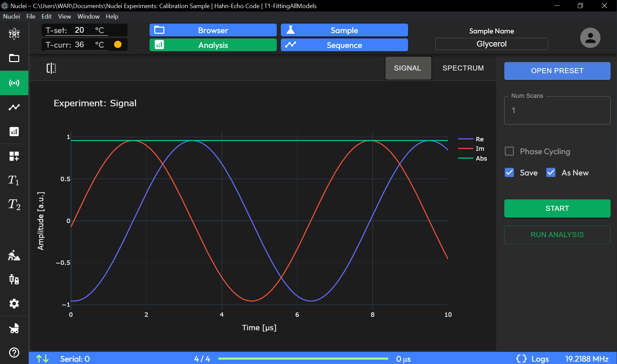
Task: Switch to the SPECTRUM tab
Action: 463,68
